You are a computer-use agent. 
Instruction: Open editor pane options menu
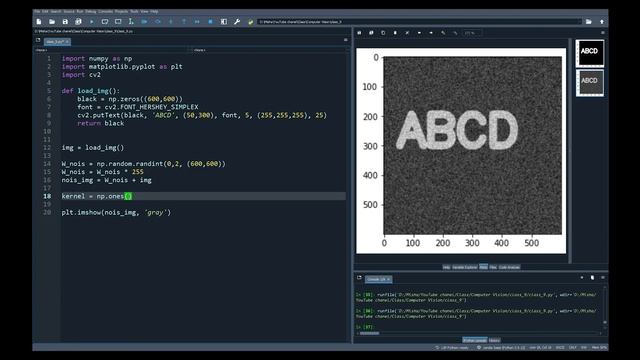[346, 40]
